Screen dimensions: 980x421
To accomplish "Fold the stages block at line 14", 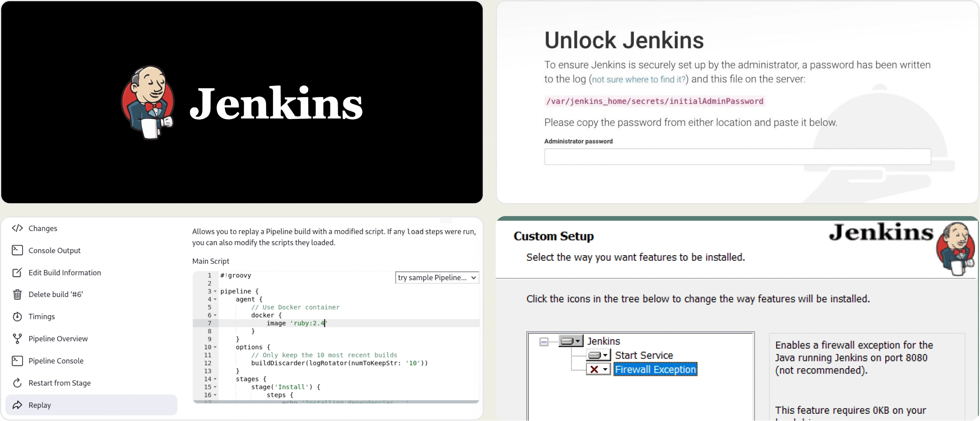I will tap(215, 379).
